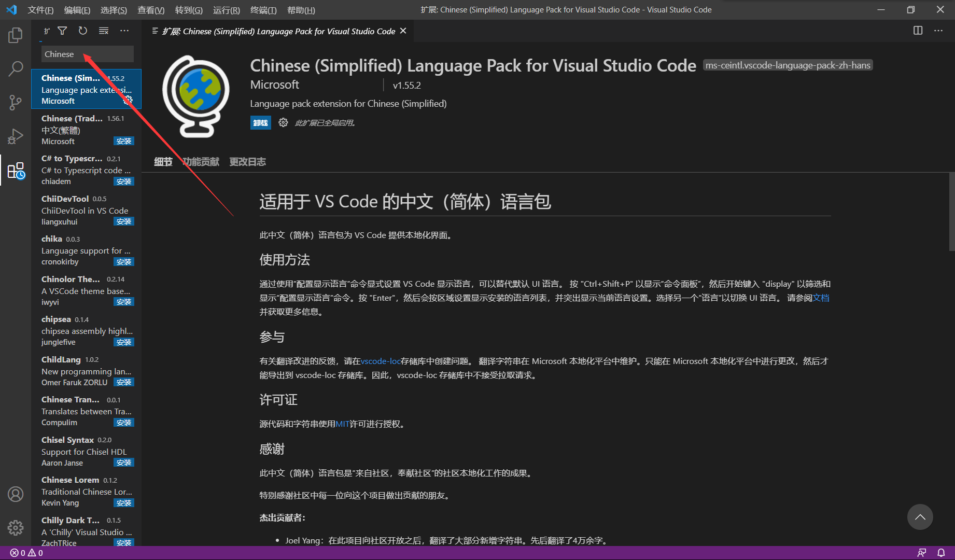Switch to the 细节 details tab
This screenshot has width=955, height=560.
click(x=163, y=162)
